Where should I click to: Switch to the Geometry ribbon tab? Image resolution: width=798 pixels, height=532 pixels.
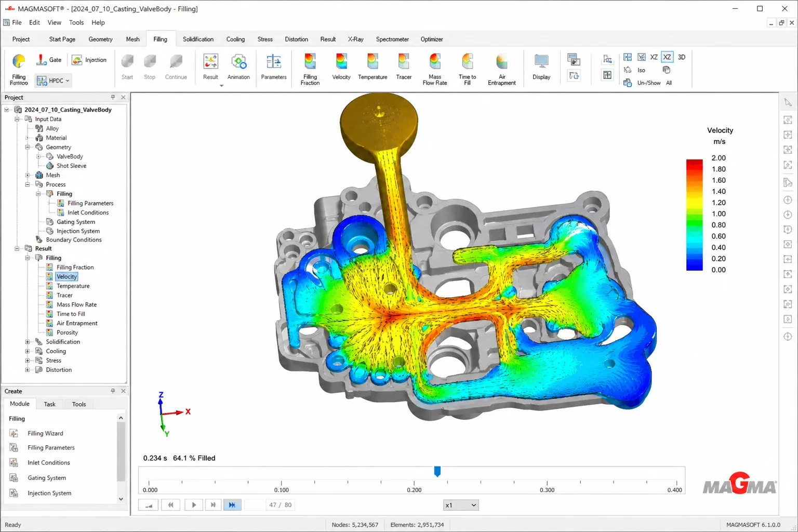(100, 39)
